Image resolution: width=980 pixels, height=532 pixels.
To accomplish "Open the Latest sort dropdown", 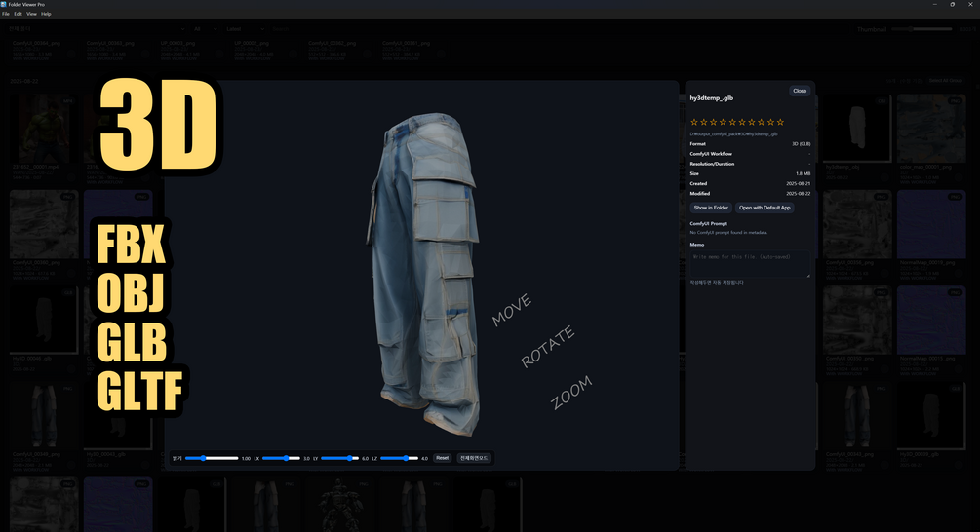I will [x=245, y=29].
